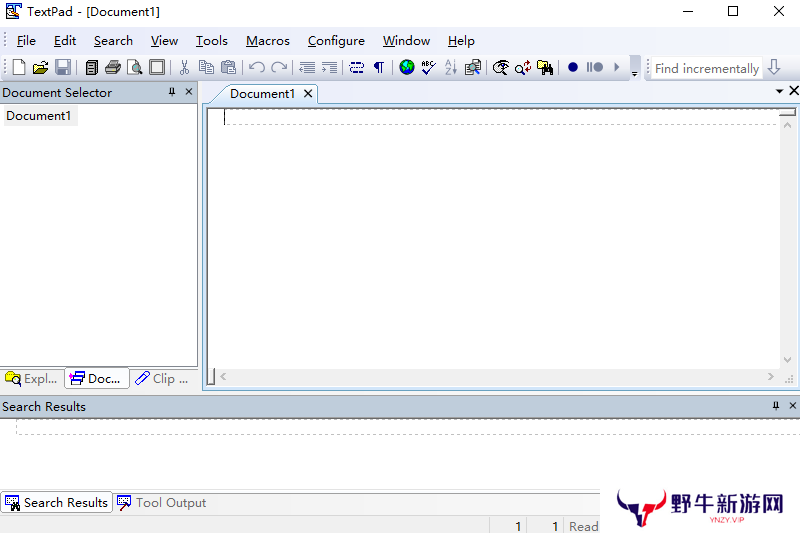Image resolution: width=800 pixels, height=533 pixels.
Task: Click the Find incrementally input field
Action: coord(707,68)
